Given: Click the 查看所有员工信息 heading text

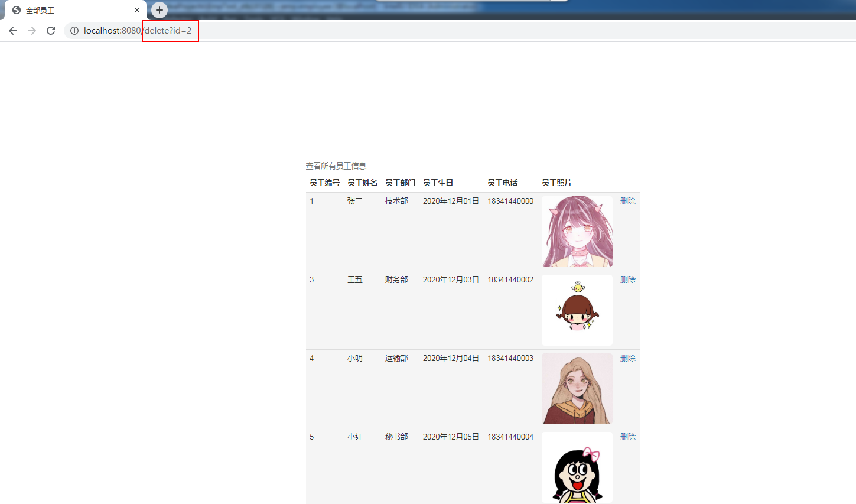Looking at the screenshot, I should (x=336, y=166).
